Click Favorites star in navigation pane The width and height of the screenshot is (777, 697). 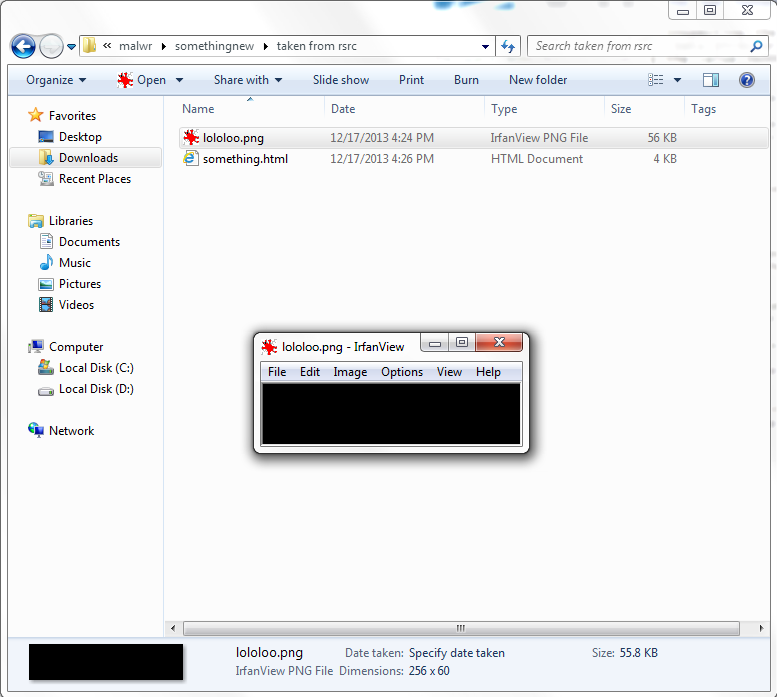pos(36,115)
